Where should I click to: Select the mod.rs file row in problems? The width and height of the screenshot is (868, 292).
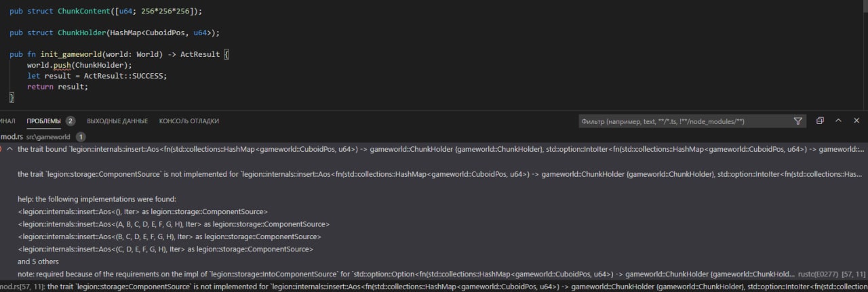click(x=434, y=136)
